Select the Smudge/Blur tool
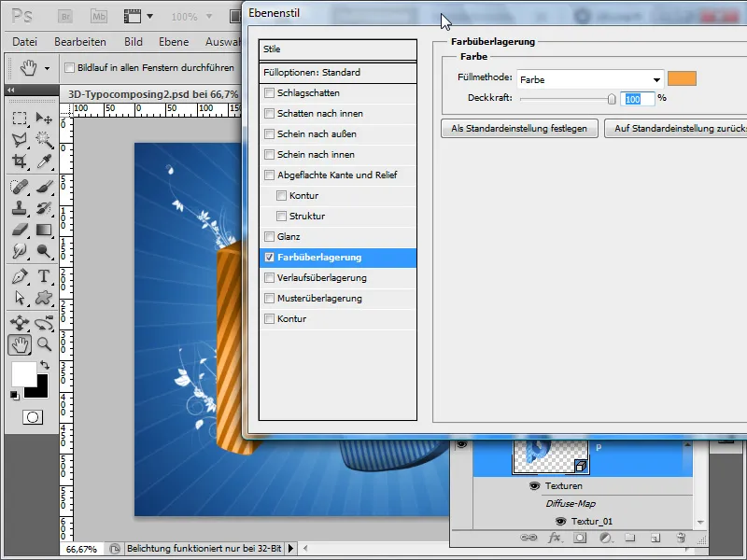 coord(20,251)
